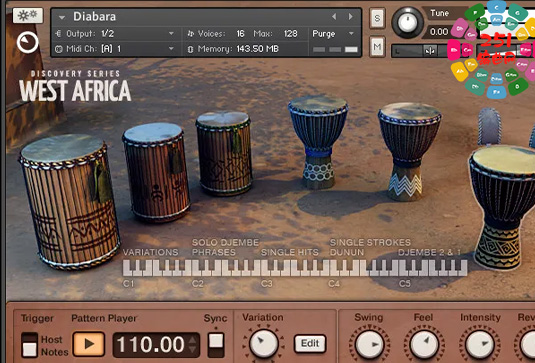535x363 pixels.
Task: Go to the previous instrument preset arrow
Action: 334,16
